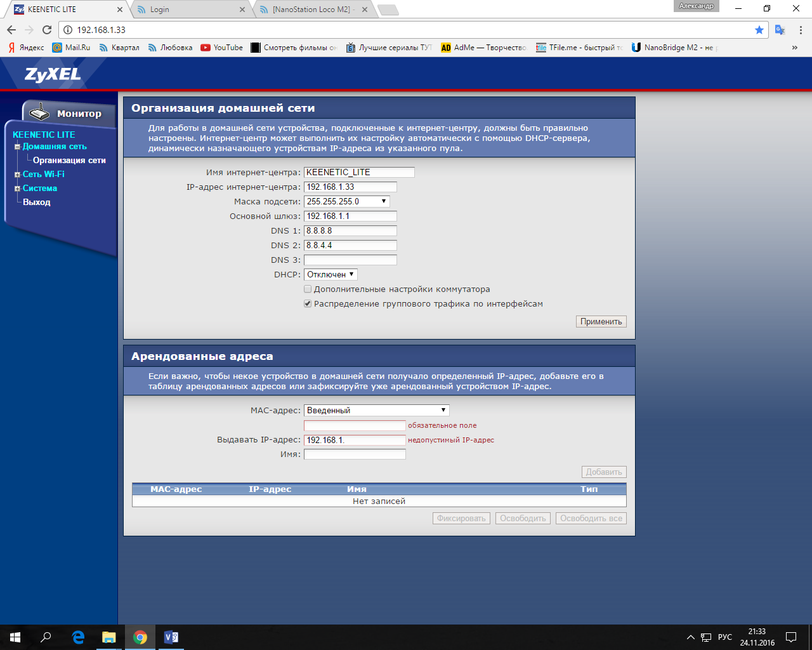Viewport: 812px width, 650px height.
Task: Open the TFile.me bookmark
Action: click(579, 48)
